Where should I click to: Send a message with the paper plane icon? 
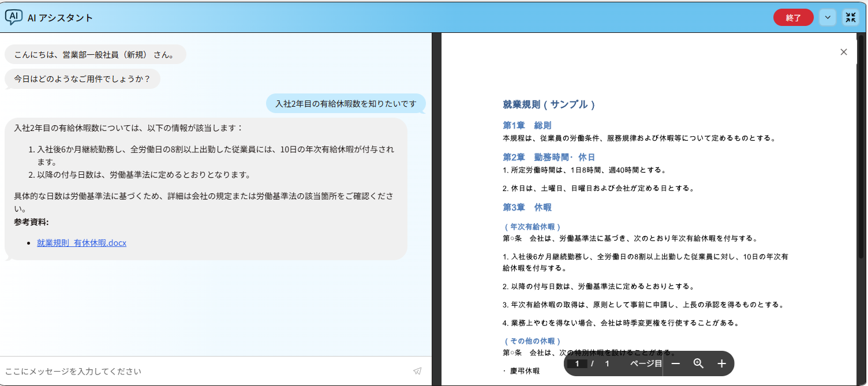click(x=417, y=371)
